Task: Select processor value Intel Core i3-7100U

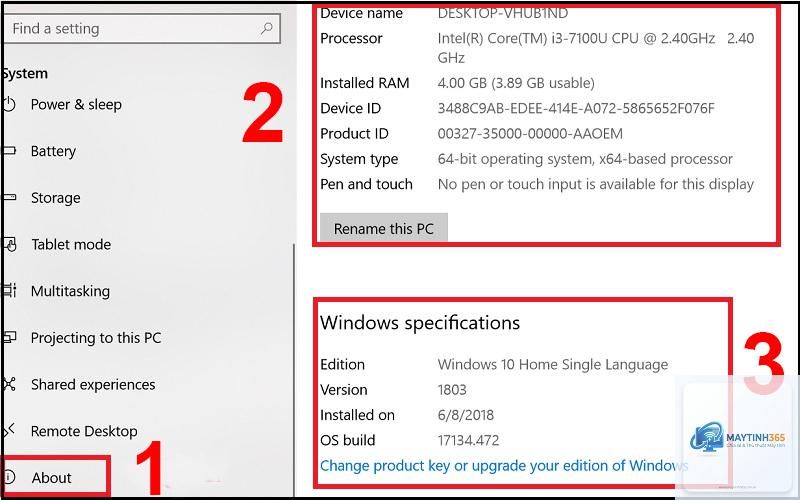Action: [x=596, y=47]
